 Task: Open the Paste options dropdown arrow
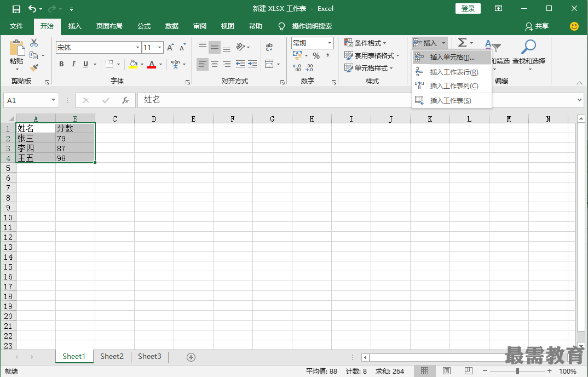(x=16, y=70)
